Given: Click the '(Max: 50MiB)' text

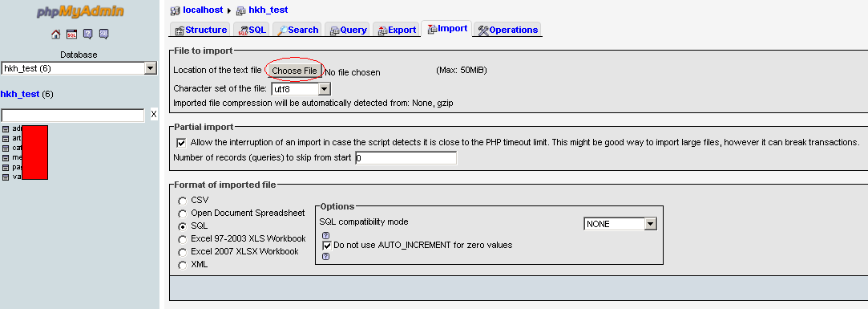Looking at the screenshot, I should [462, 70].
